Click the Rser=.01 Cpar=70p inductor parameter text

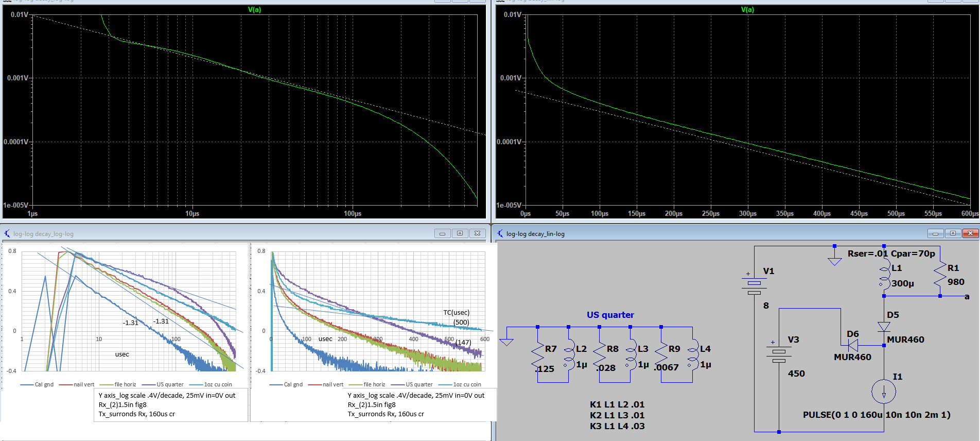point(891,253)
